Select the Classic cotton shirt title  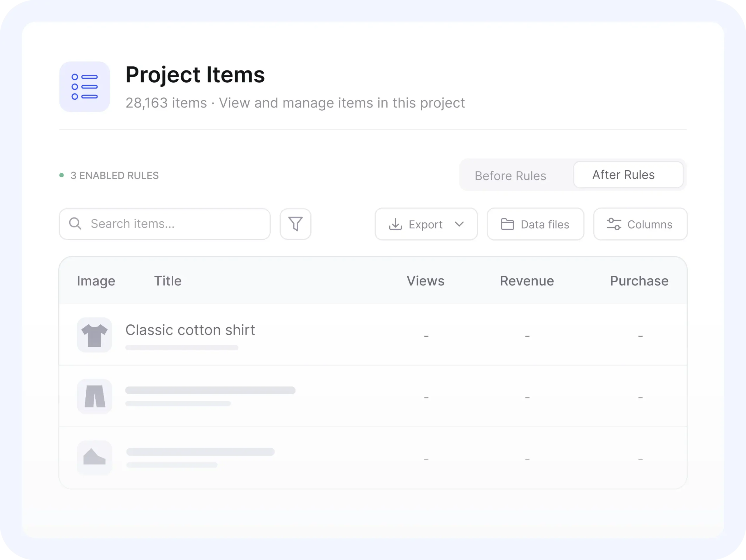point(190,330)
